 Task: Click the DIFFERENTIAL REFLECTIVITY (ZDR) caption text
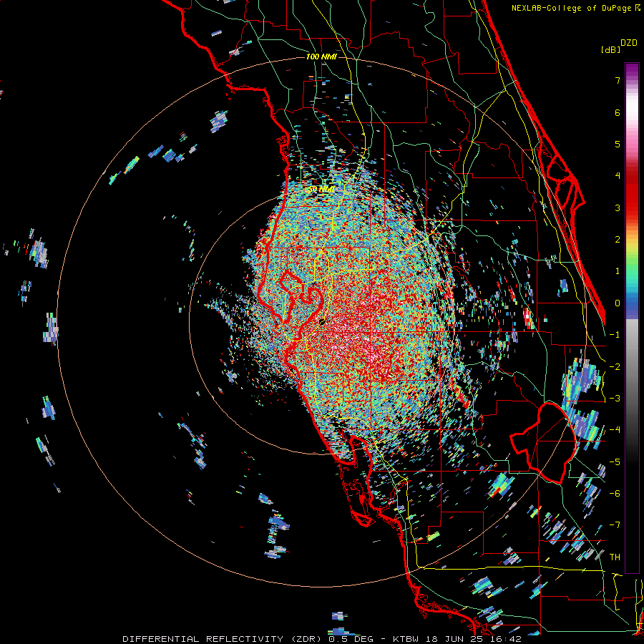click(223, 639)
